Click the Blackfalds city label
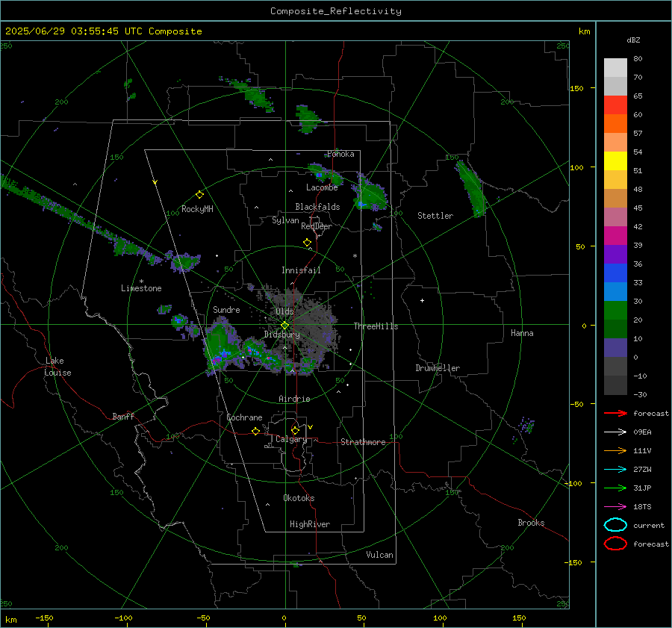The image size is (672, 628). coord(317,207)
